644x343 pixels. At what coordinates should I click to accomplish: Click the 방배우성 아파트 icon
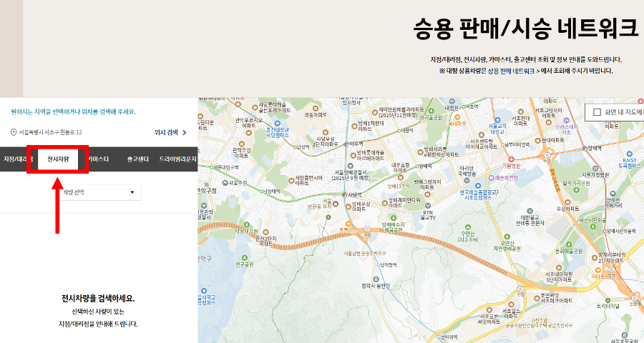click(348, 207)
